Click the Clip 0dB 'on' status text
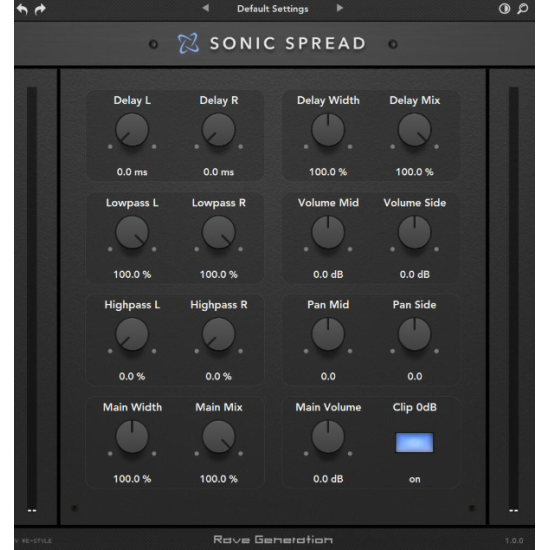Image resolution: width=550 pixels, height=550 pixels. click(414, 479)
